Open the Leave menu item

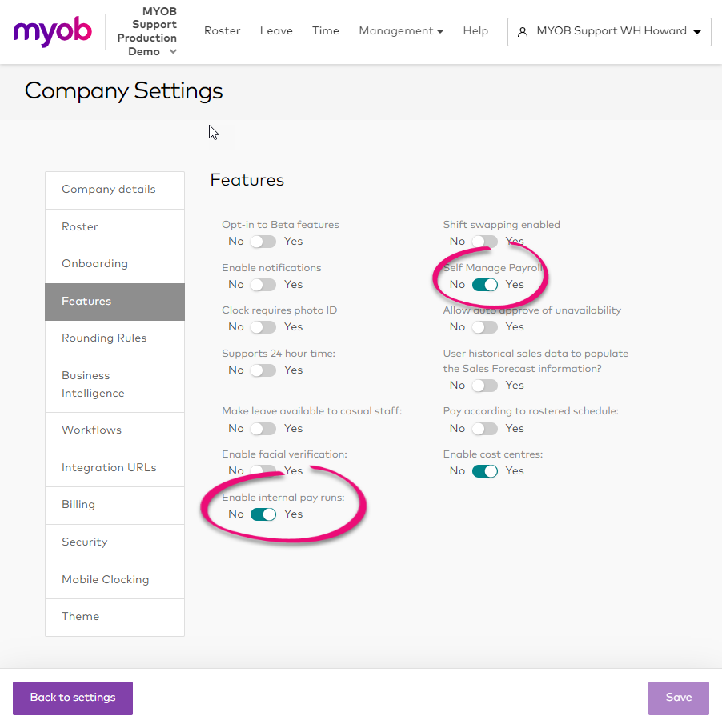276,30
